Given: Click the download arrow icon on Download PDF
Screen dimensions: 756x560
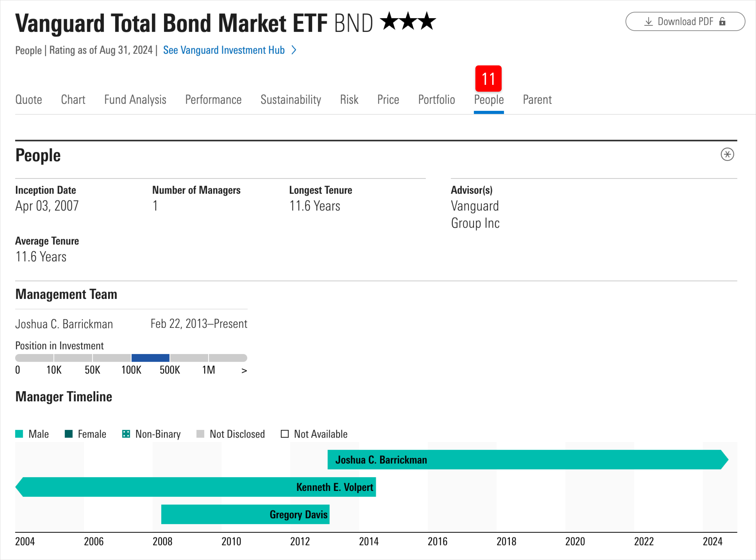Looking at the screenshot, I should [x=649, y=21].
